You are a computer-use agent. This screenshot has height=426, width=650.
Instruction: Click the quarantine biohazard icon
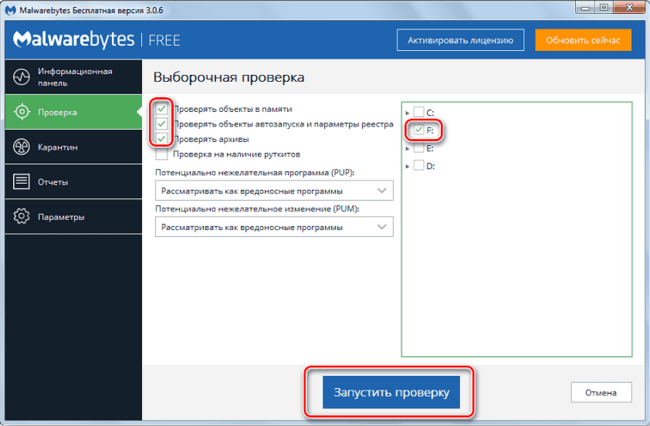pos(21,147)
